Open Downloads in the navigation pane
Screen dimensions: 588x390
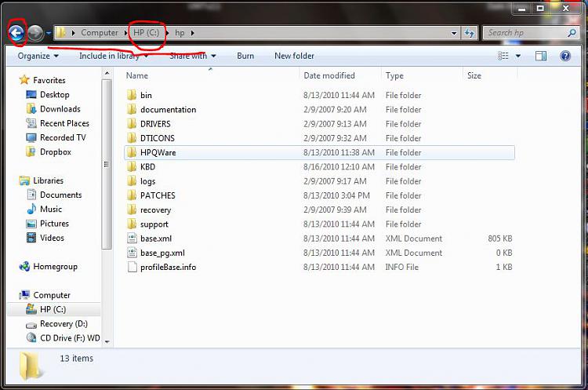coord(53,109)
